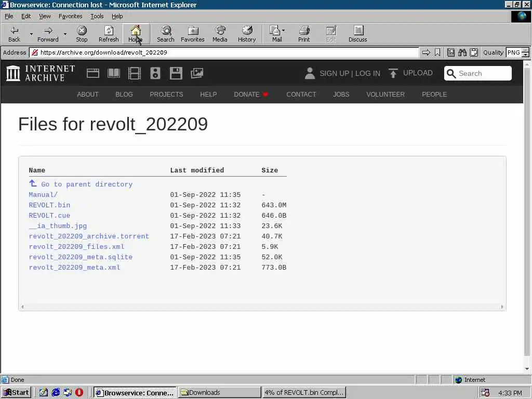532x399 pixels.
Task: Open the Edit menu
Action: (x=26, y=16)
